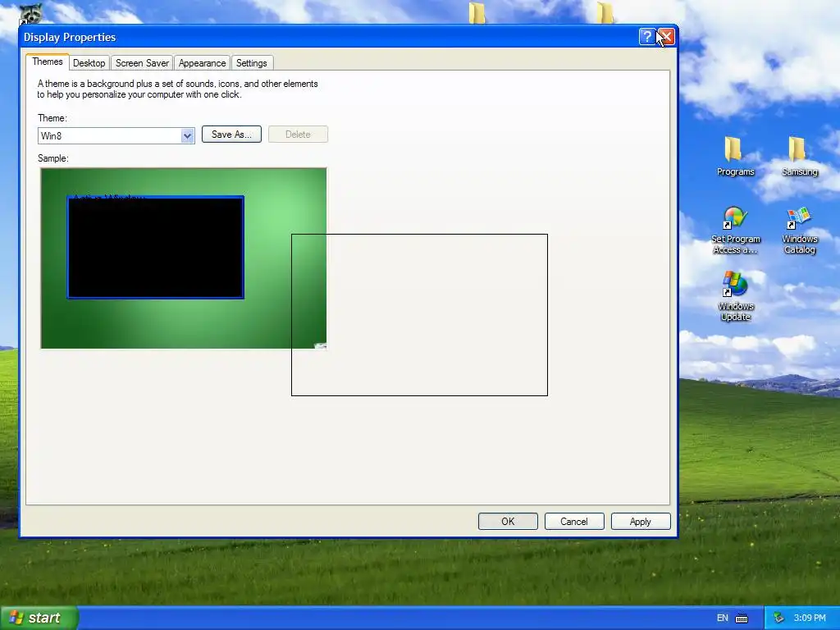The width and height of the screenshot is (840, 630).
Task: Switch to the Desktop tab
Action: (89, 62)
